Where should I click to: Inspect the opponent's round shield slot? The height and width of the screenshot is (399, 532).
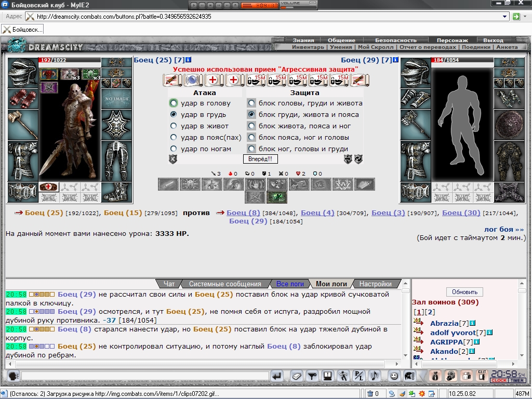coord(509,125)
